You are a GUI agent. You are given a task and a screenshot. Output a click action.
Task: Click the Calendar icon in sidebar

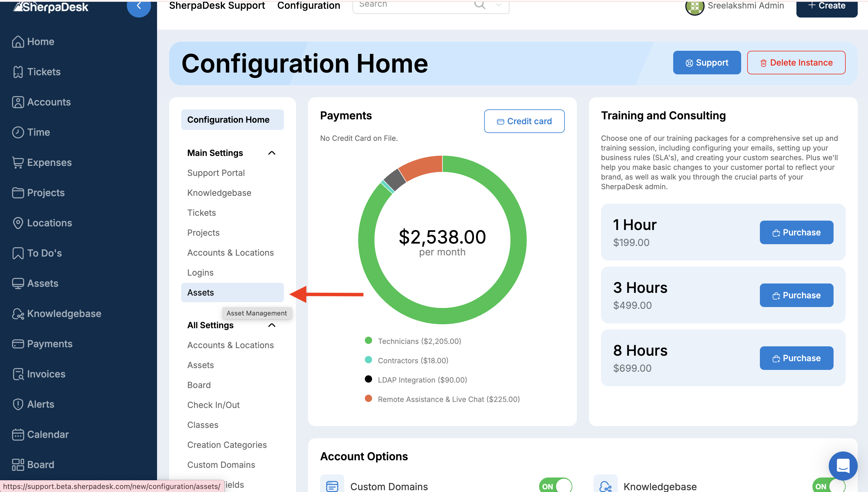pyautogui.click(x=18, y=435)
